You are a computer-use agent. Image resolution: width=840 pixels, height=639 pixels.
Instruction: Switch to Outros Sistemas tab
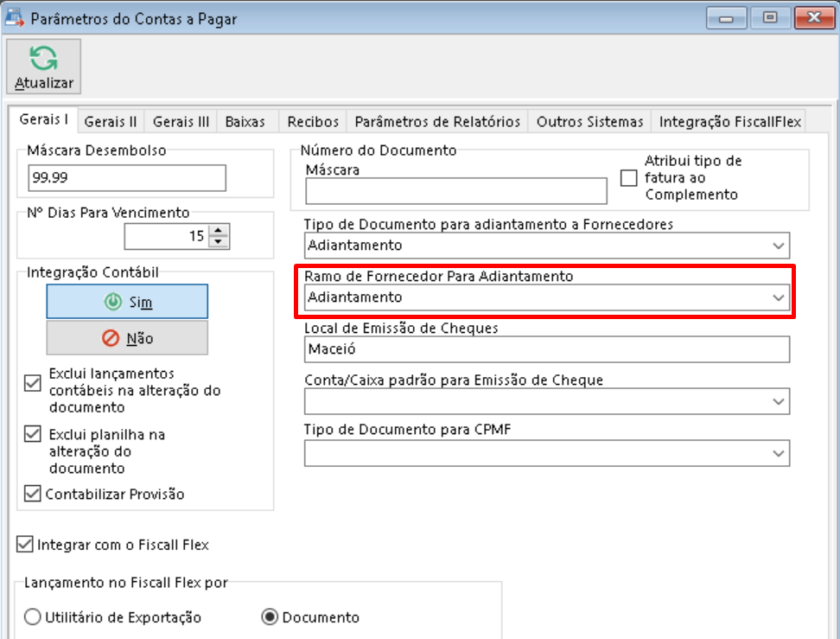point(590,122)
